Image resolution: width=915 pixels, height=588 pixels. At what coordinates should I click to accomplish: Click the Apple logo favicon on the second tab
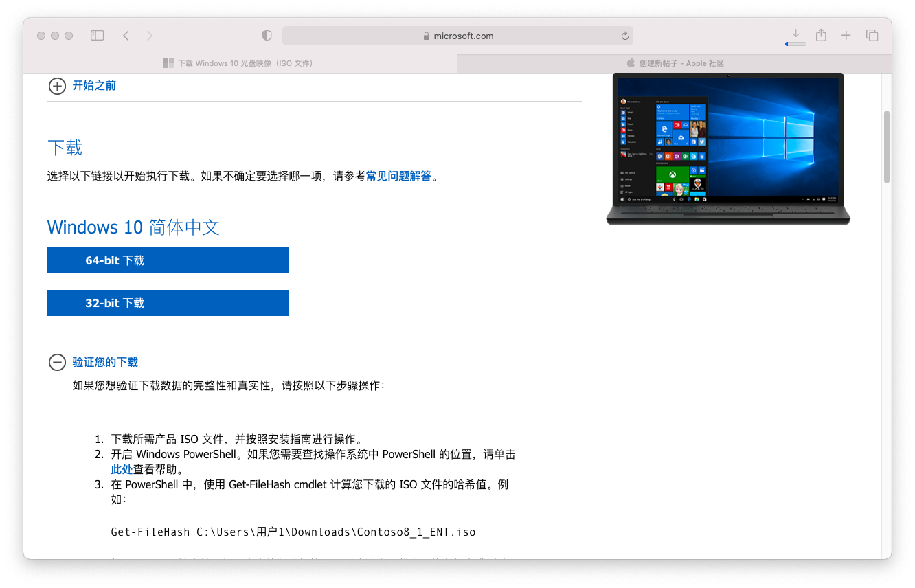tap(631, 63)
